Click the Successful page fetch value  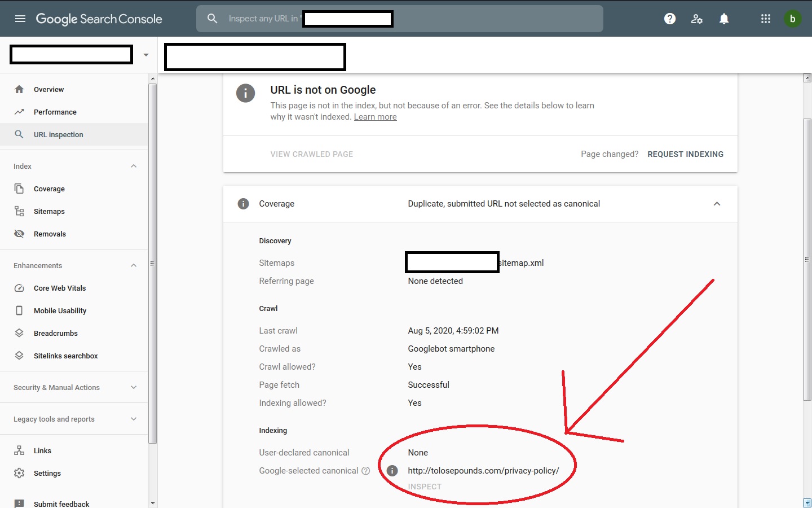point(429,385)
